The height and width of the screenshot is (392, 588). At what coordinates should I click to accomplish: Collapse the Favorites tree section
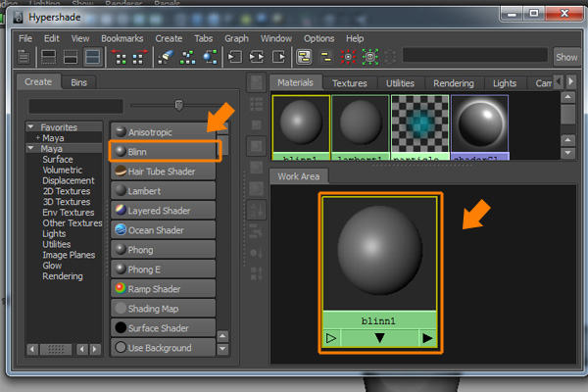[32, 127]
